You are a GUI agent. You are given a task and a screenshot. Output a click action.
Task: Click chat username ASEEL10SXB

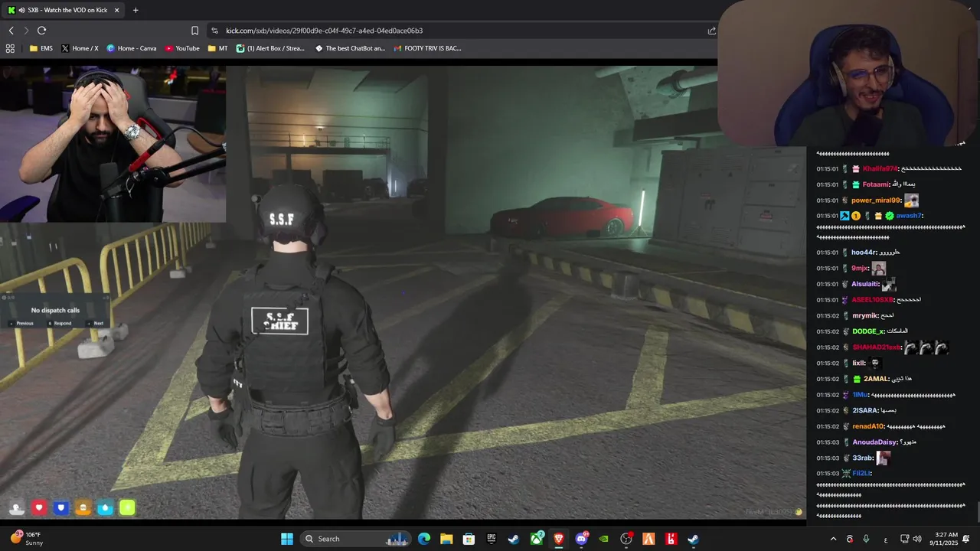[x=872, y=300]
